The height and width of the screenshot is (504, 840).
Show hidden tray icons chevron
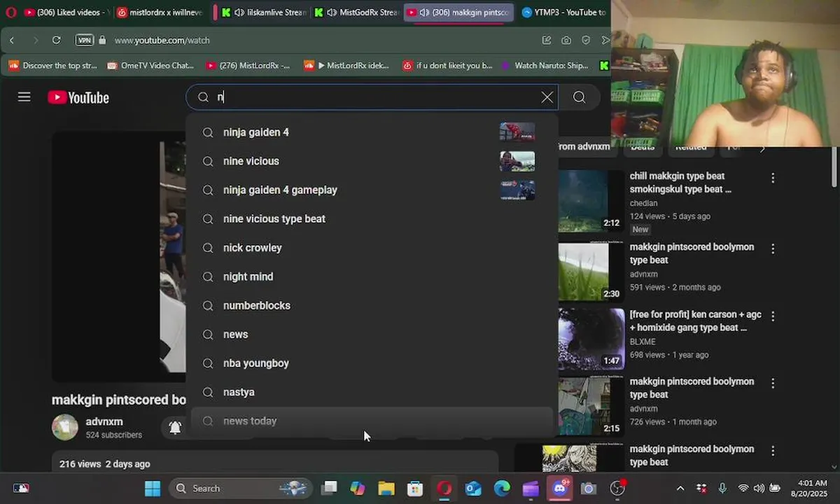click(x=680, y=488)
